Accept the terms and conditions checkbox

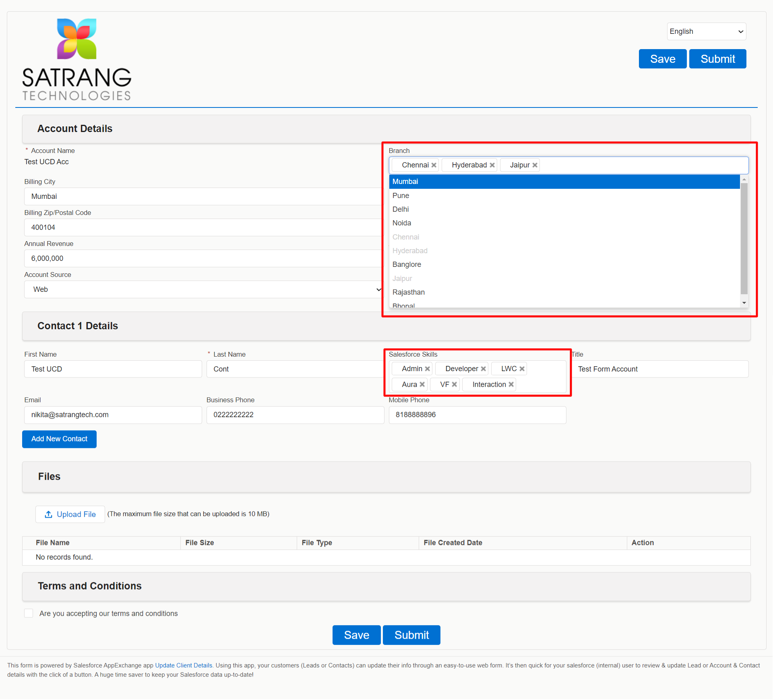[29, 613]
